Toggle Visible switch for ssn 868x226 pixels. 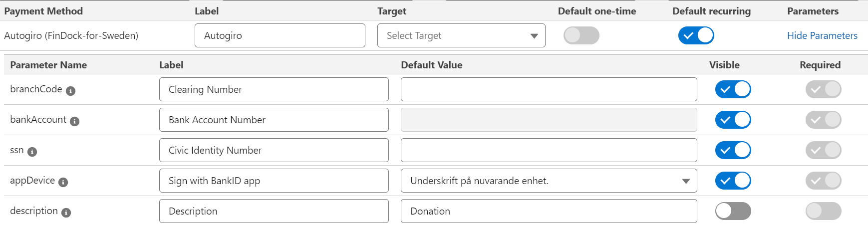pos(733,150)
